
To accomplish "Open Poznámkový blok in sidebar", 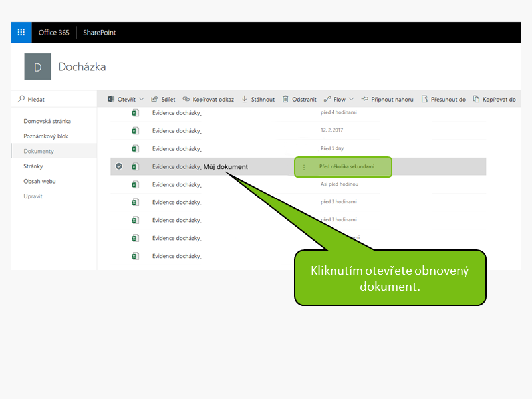I will (46, 136).
